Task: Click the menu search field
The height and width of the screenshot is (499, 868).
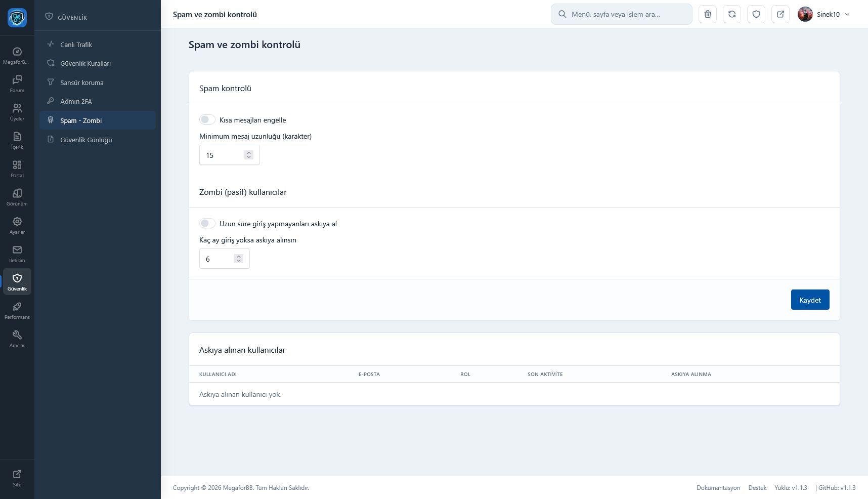Action: [x=622, y=14]
